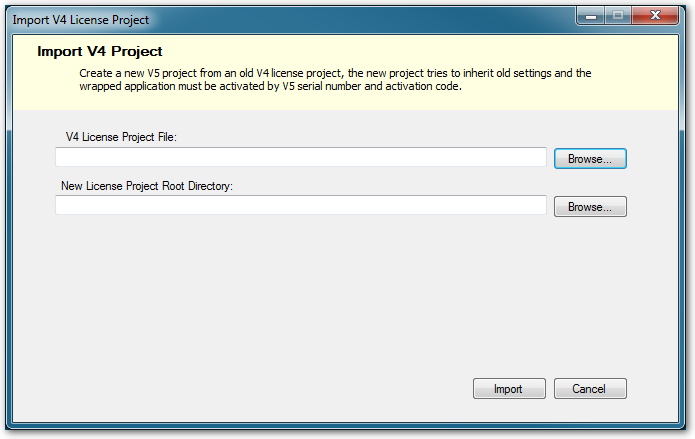The height and width of the screenshot is (439, 695).
Task: Focus the V4 License Project File text field
Action: (301, 157)
